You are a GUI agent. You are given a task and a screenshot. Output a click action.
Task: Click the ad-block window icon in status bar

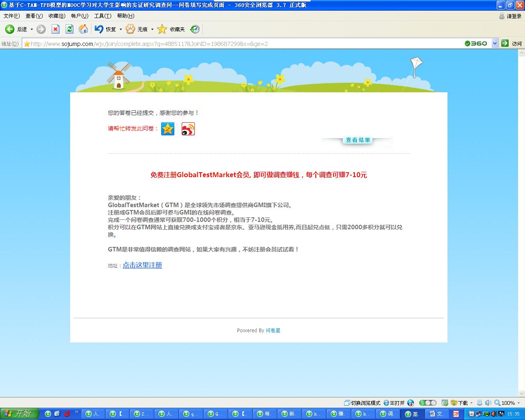pyautogui.click(x=445, y=403)
